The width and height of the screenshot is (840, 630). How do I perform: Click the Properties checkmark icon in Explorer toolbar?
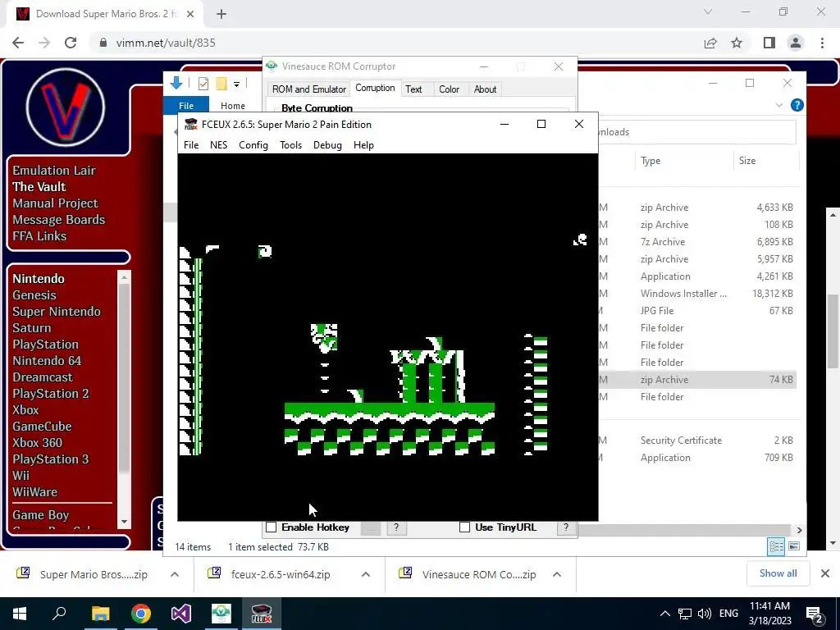pos(203,84)
